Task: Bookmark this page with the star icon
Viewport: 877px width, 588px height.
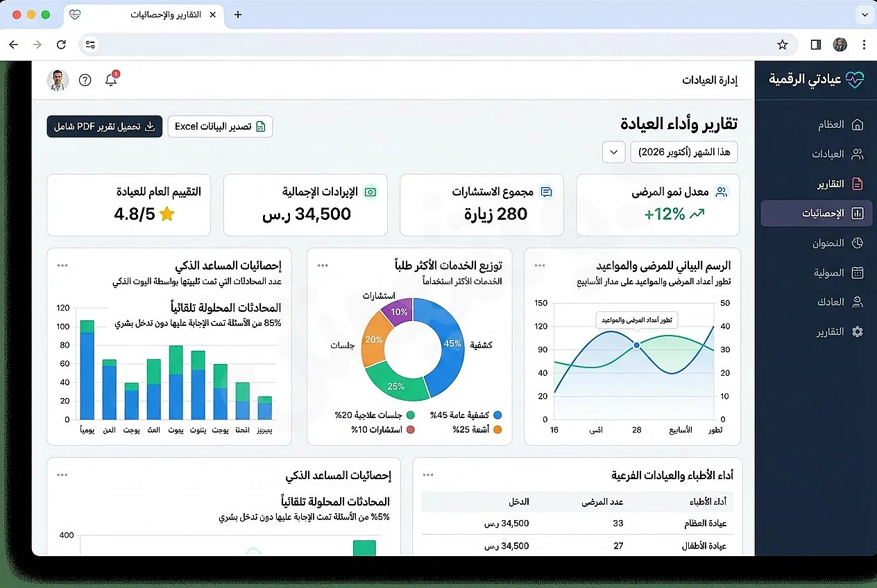Action: coord(783,44)
